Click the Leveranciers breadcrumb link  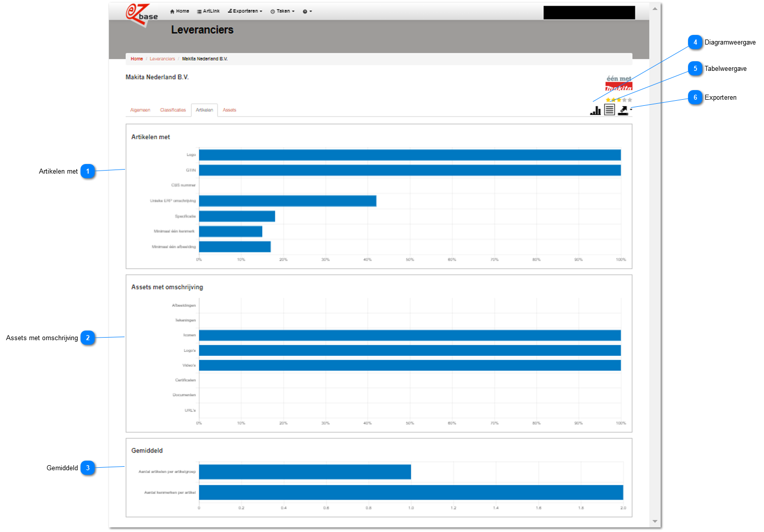(x=162, y=59)
